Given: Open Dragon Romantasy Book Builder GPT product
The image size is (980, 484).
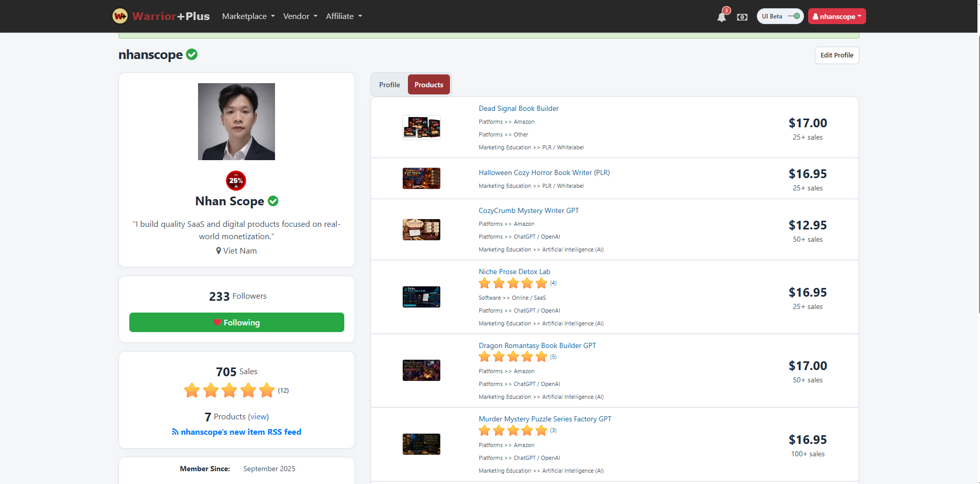Looking at the screenshot, I should point(537,345).
